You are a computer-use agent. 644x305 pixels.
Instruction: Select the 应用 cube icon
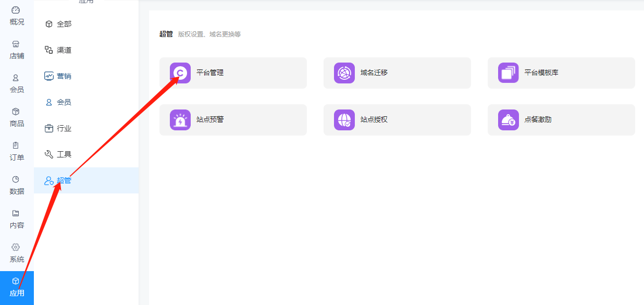(16, 281)
